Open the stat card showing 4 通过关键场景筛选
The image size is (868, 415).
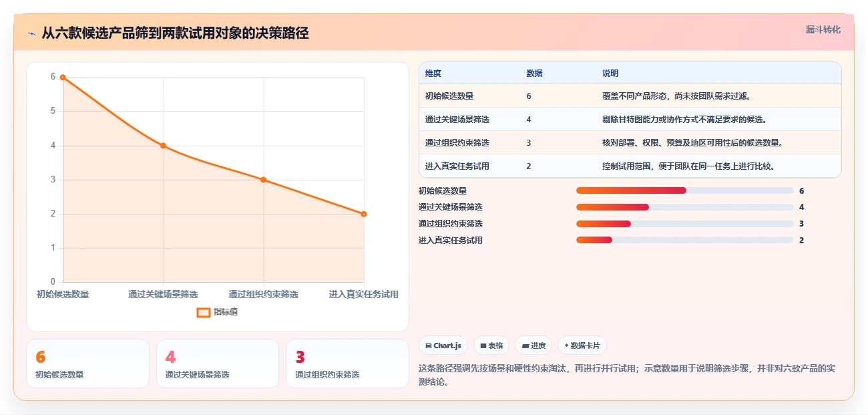(217, 364)
